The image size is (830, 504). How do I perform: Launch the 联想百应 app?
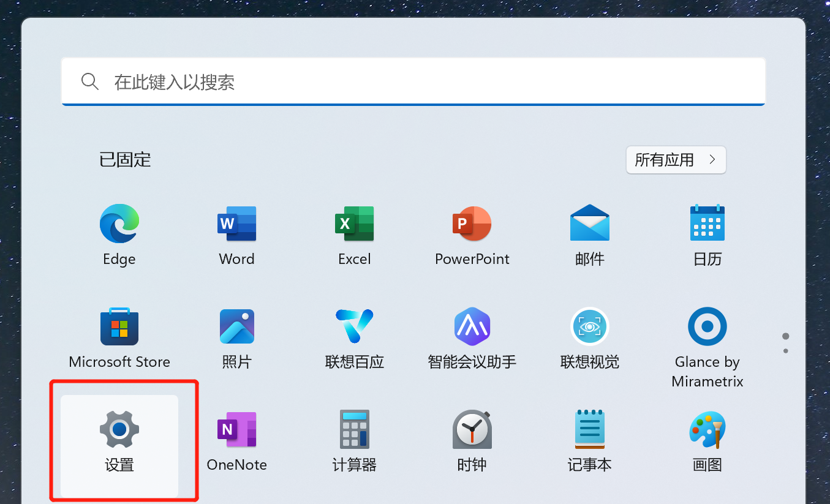355,339
